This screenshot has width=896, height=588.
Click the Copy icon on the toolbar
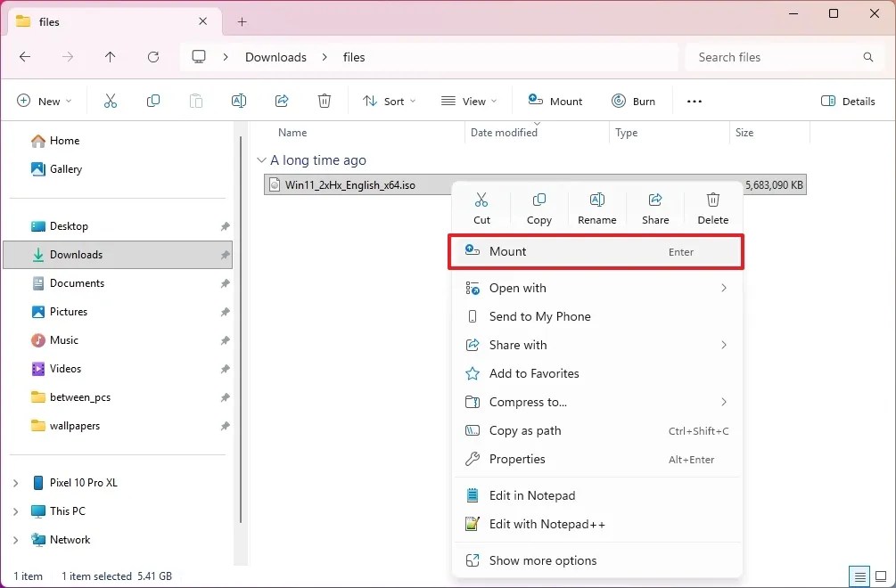pos(153,101)
